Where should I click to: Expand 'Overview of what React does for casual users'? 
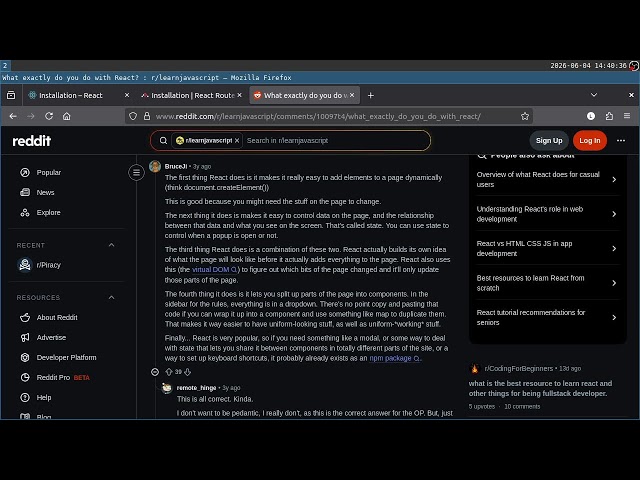pyautogui.click(x=547, y=179)
